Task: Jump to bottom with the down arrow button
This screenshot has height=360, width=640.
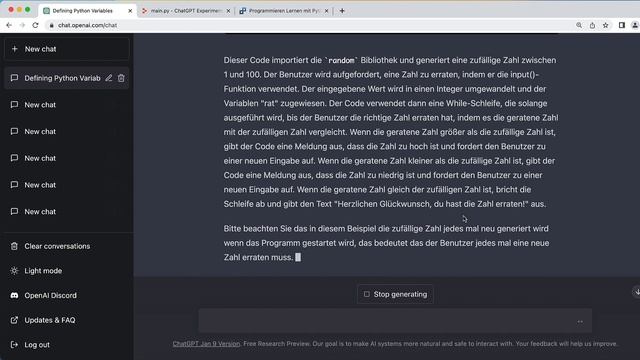Action: pyautogui.click(x=636, y=292)
